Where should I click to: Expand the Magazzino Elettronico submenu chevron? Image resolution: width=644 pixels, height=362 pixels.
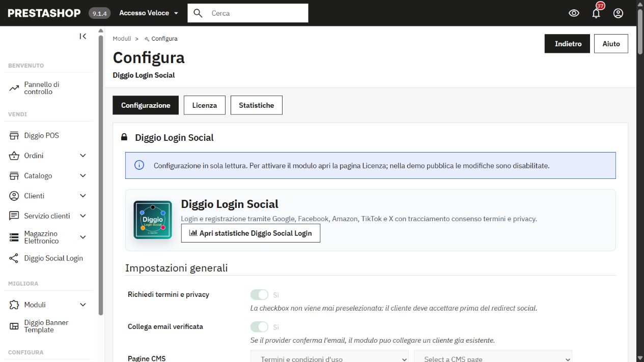(83, 237)
